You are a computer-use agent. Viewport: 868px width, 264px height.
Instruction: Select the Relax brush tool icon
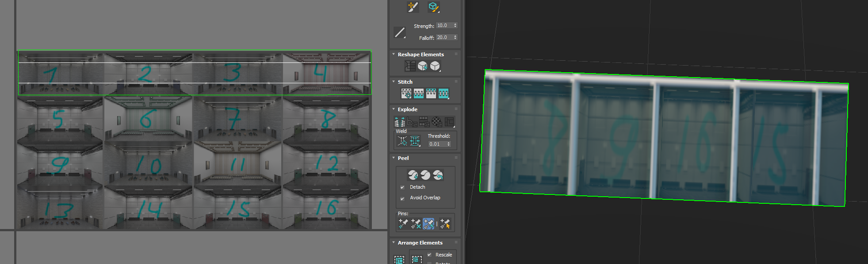(x=433, y=7)
